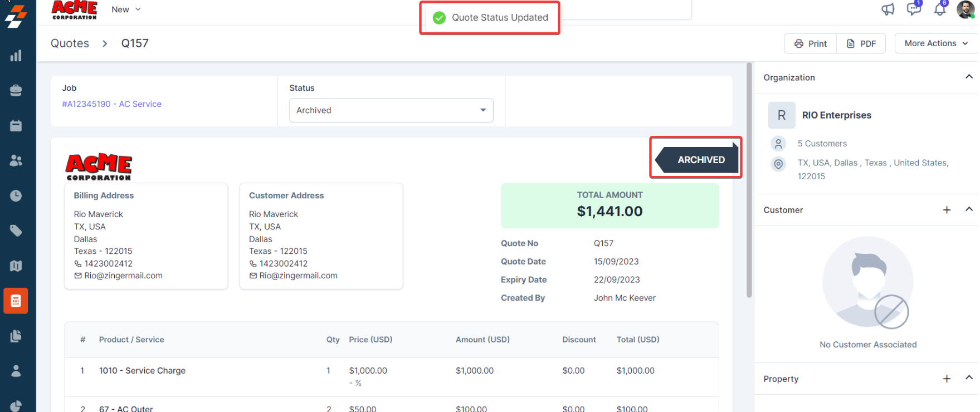Open the New dropdown menu
Screen dimensions: 980x412
126,9
